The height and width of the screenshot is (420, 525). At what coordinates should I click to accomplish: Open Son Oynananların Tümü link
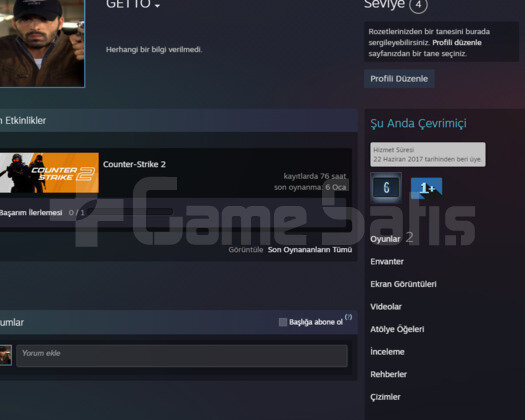310,250
